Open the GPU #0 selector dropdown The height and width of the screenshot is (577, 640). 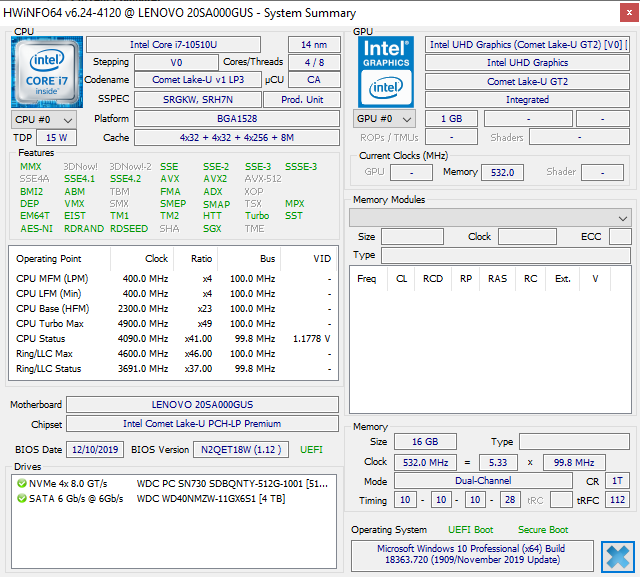click(x=384, y=119)
